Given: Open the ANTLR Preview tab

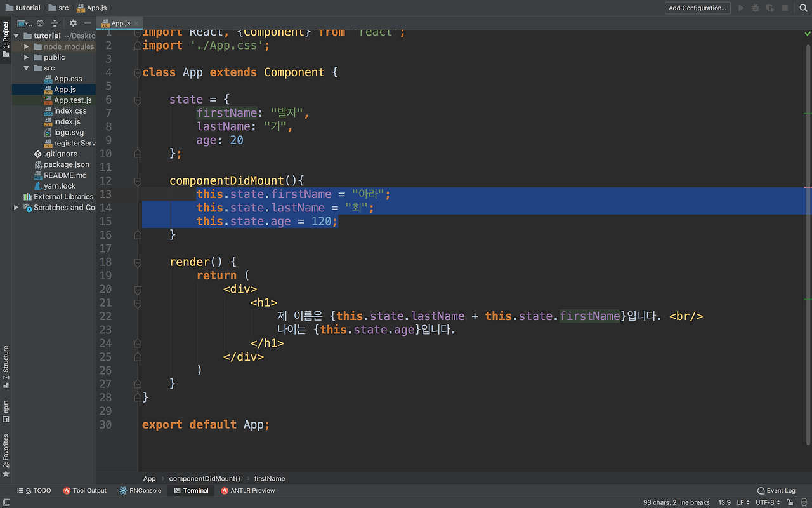Looking at the screenshot, I should (x=248, y=490).
